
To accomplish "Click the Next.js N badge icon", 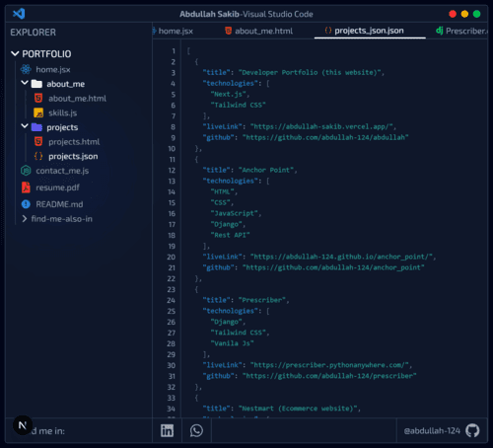I will 23,425.
